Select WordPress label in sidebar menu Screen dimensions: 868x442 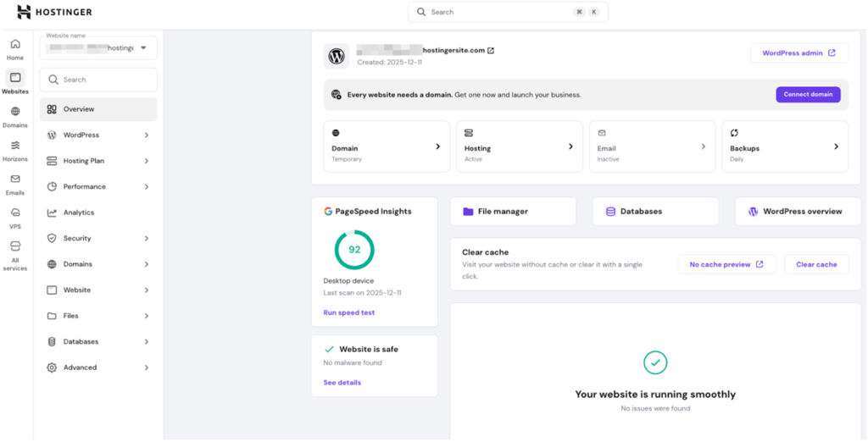(81, 135)
